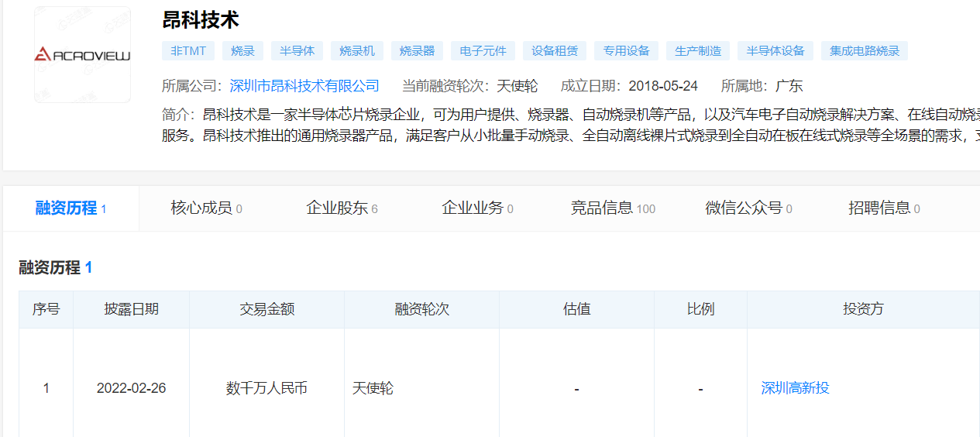
Task: Switch to the 微信公众号 tab
Action: coord(748,208)
